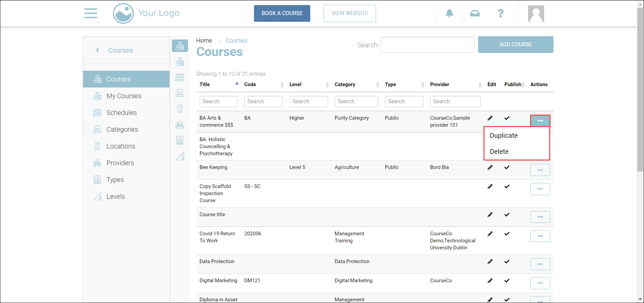The width and height of the screenshot is (644, 303).
Task: Click the help question mark icon
Action: 501,13
